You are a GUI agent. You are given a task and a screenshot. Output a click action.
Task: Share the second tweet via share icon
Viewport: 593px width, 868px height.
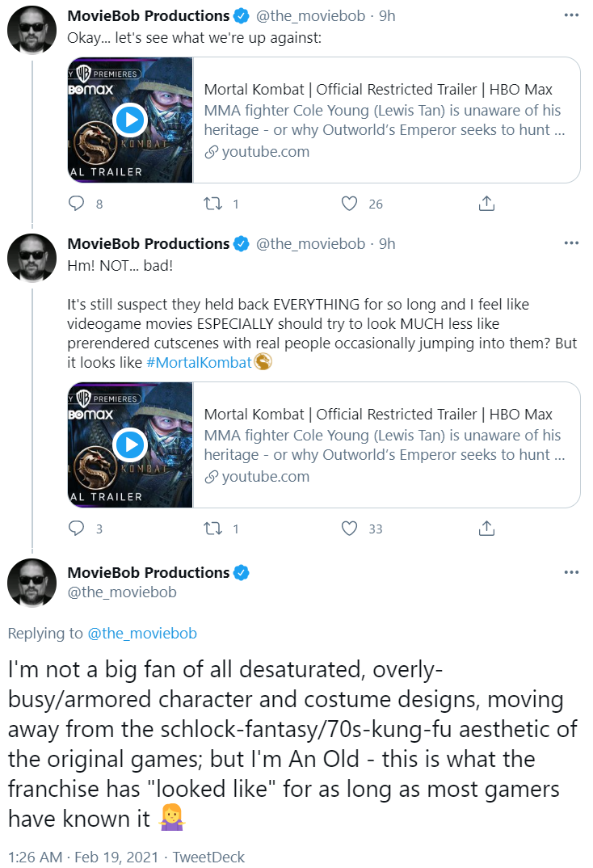tap(486, 528)
